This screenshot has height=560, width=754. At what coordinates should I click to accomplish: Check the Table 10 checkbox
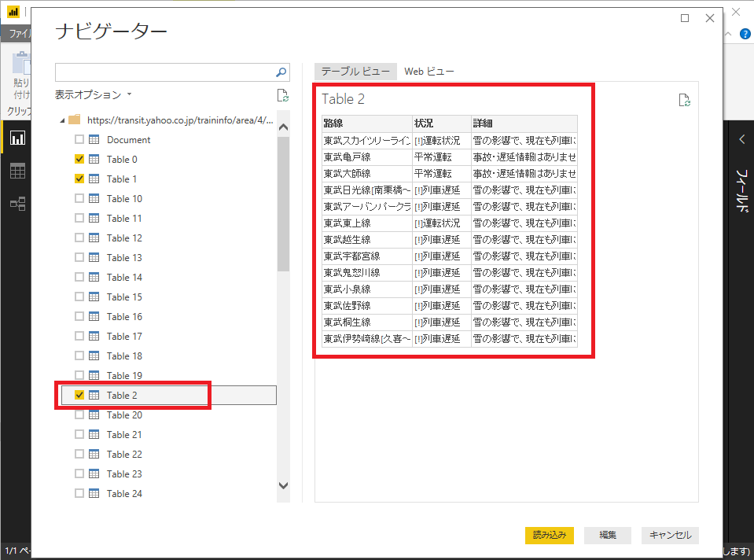79,199
